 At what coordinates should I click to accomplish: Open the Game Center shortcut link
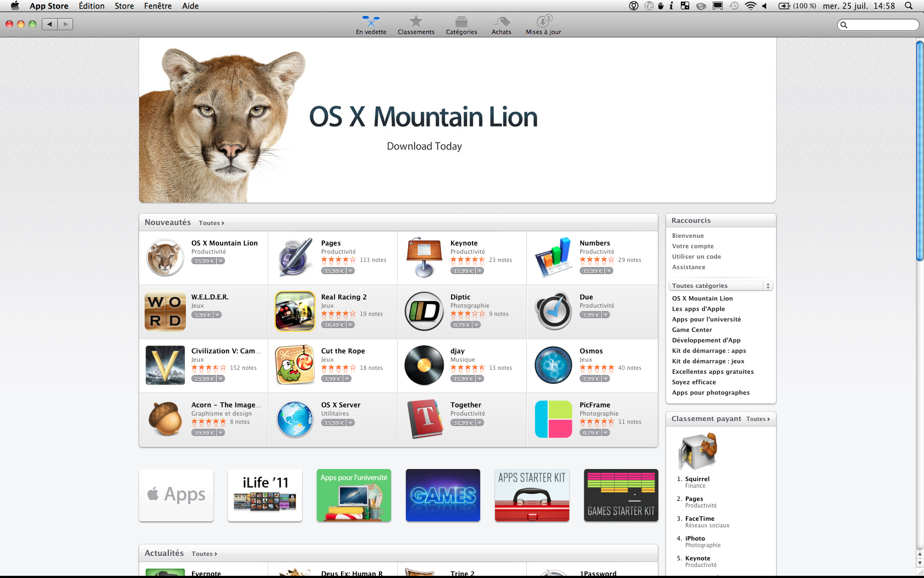(x=692, y=330)
